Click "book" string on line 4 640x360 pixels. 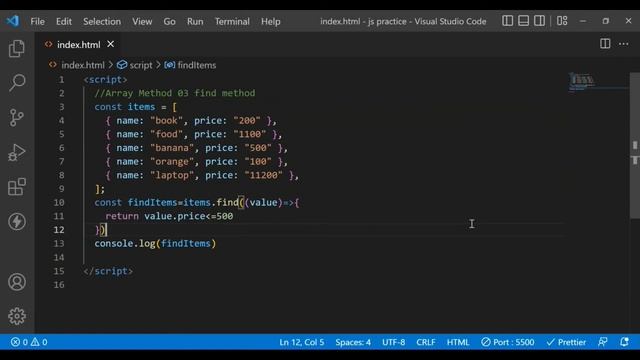click(166, 120)
